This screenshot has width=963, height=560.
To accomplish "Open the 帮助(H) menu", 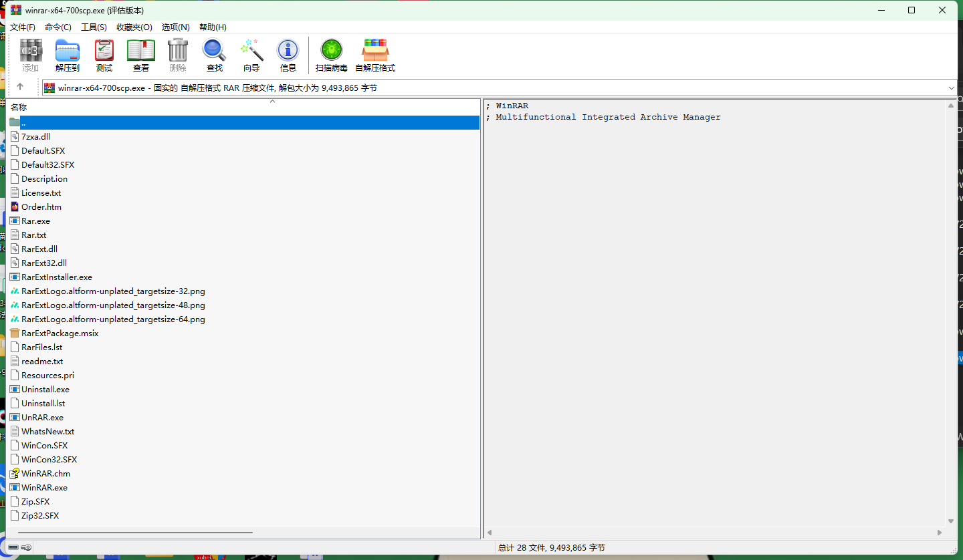I will point(213,27).
